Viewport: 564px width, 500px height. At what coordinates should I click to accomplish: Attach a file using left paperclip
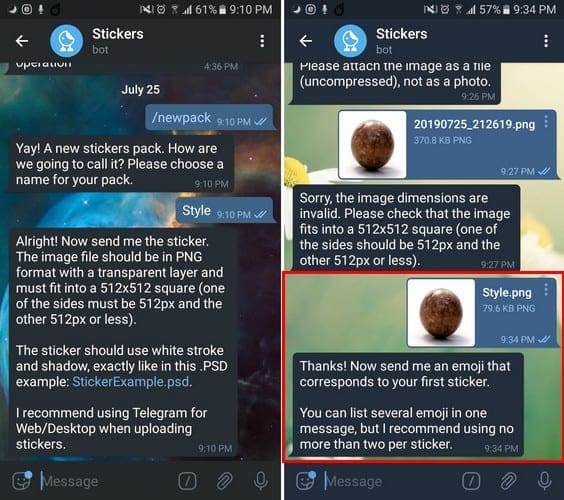click(224, 481)
